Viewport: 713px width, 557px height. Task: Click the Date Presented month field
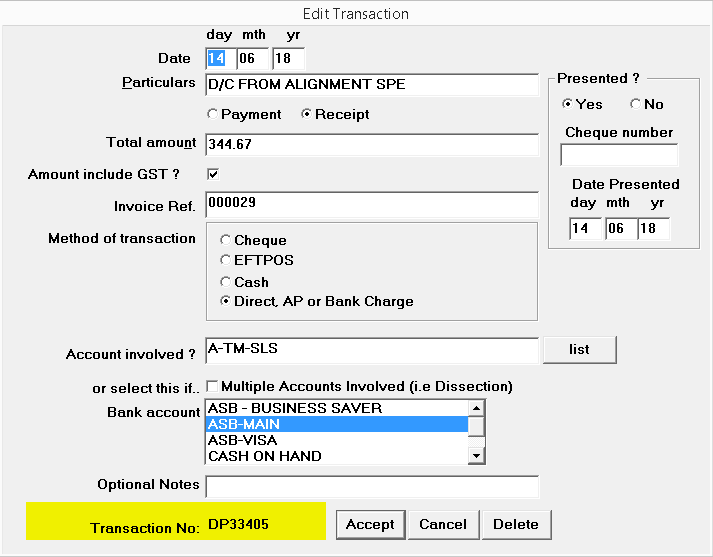pyautogui.click(x=621, y=228)
